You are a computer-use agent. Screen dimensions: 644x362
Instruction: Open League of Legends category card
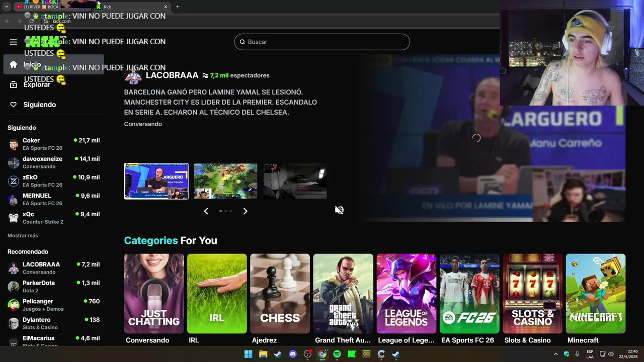tap(407, 294)
